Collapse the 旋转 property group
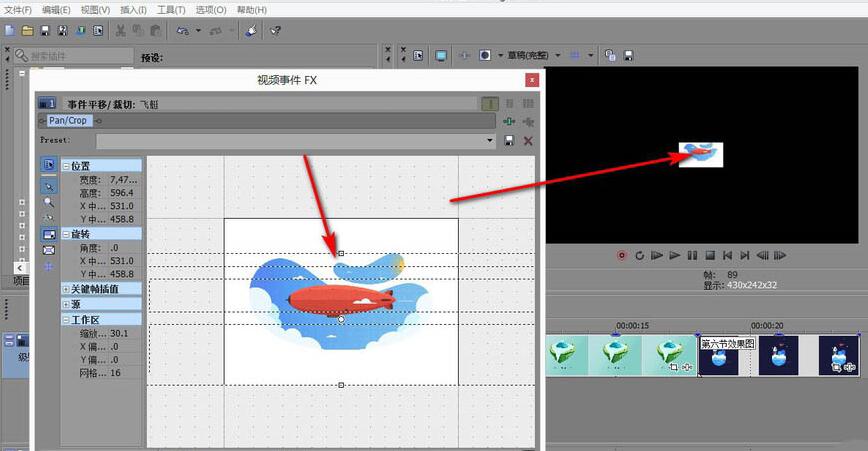The image size is (868, 451). coord(66,234)
